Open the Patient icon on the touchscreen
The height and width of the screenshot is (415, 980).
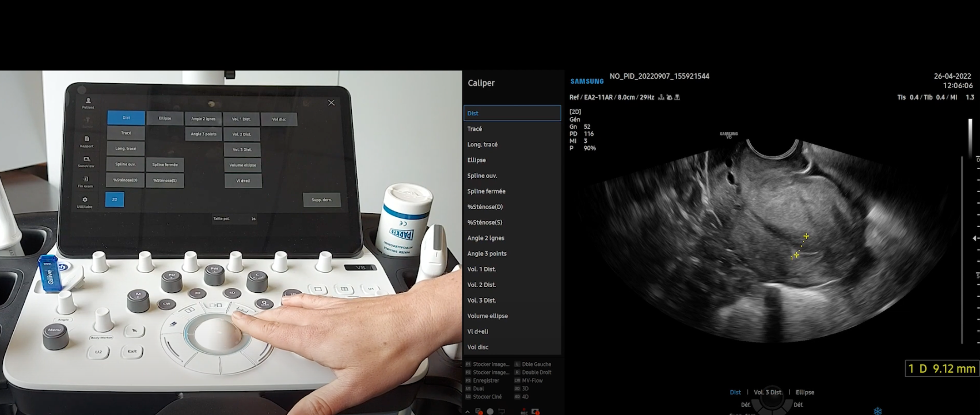pos(88,103)
